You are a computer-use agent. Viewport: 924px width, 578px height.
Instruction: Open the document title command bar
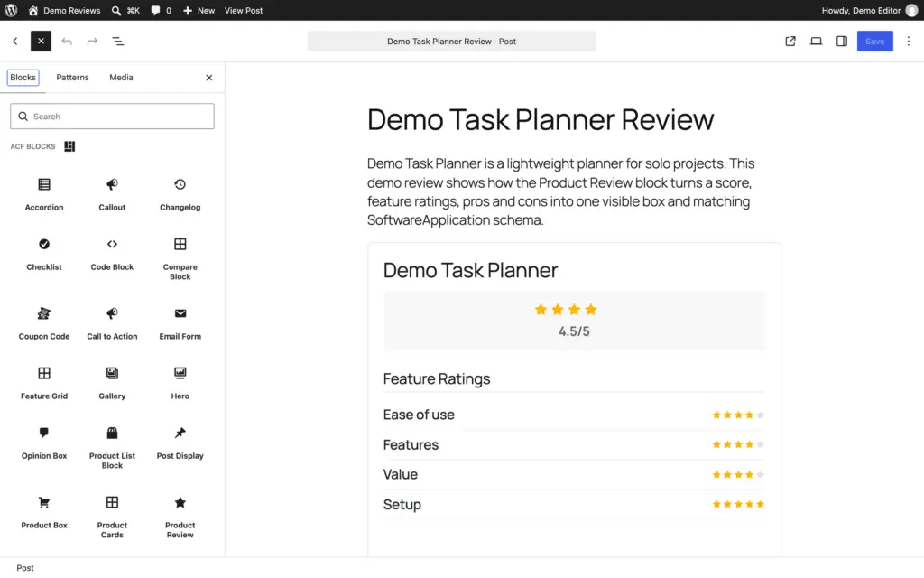click(451, 42)
